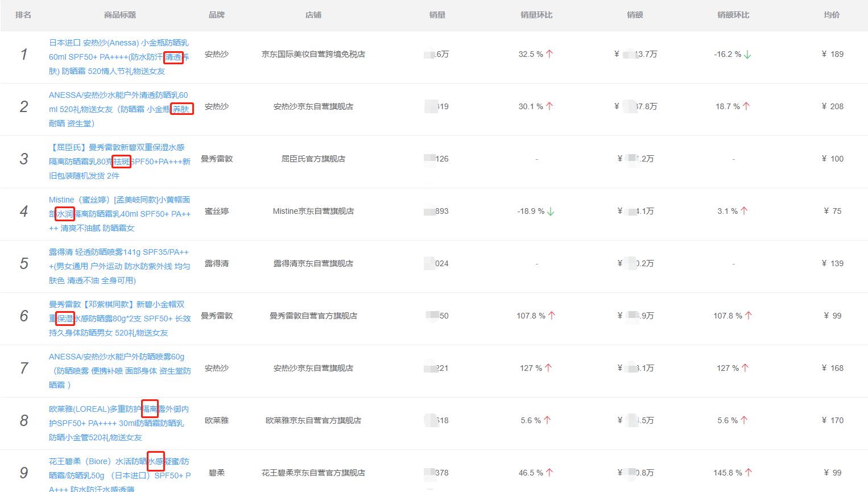
Task: Click the up arrow next to 107.8% sales growth
Action: click(551, 316)
